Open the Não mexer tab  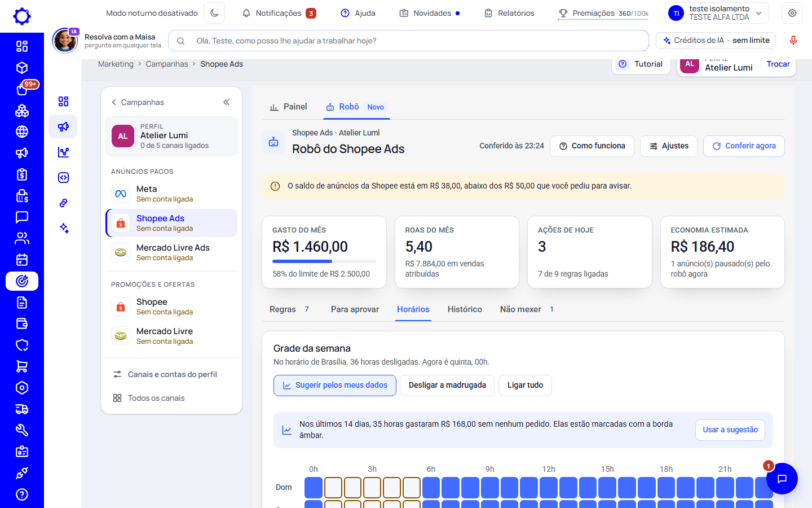[x=527, y=309]
